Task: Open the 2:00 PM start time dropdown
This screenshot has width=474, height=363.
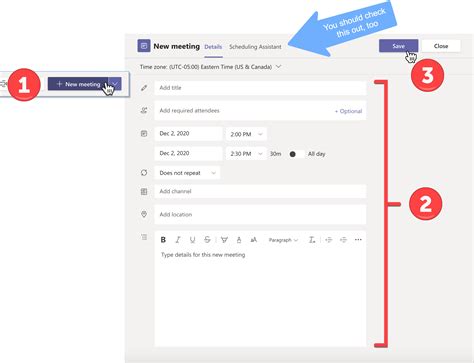Action: [246, 134]
